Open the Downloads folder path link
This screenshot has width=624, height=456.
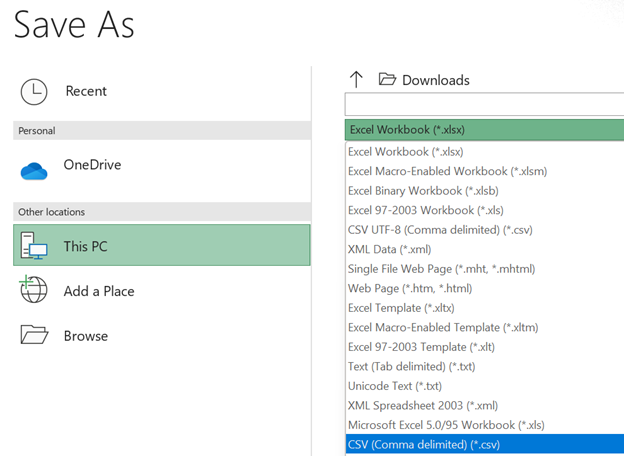pyautogui.click(x=435, y=80)
